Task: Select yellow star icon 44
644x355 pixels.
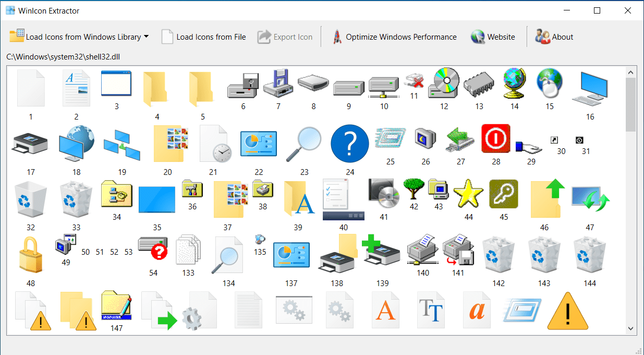Action: tap(469, 194)
